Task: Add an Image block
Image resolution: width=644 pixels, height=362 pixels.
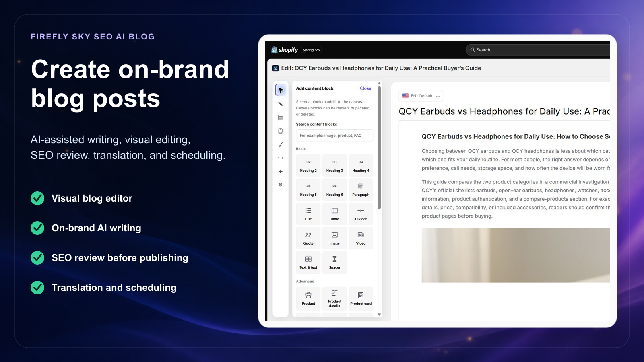Action: [334, 238]
